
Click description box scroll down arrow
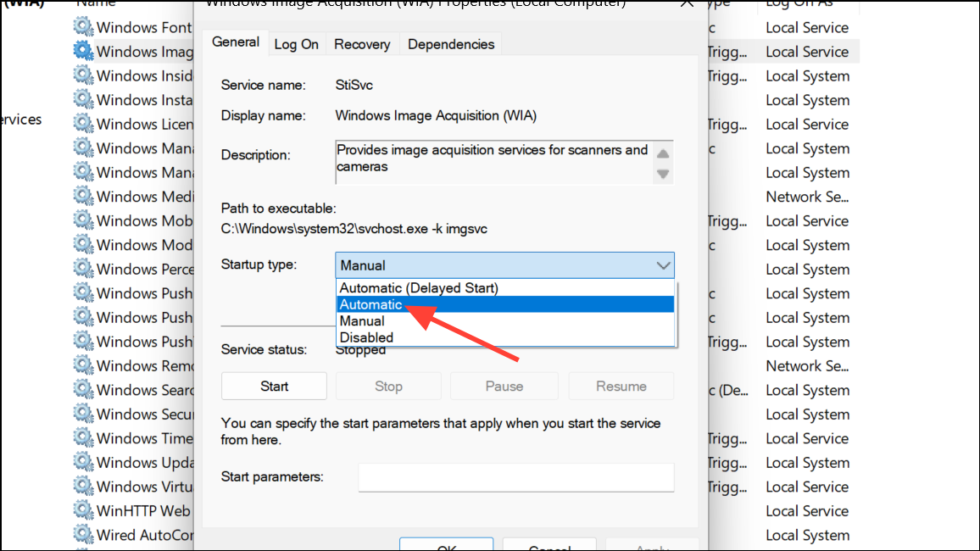click(x=663, y=175)
